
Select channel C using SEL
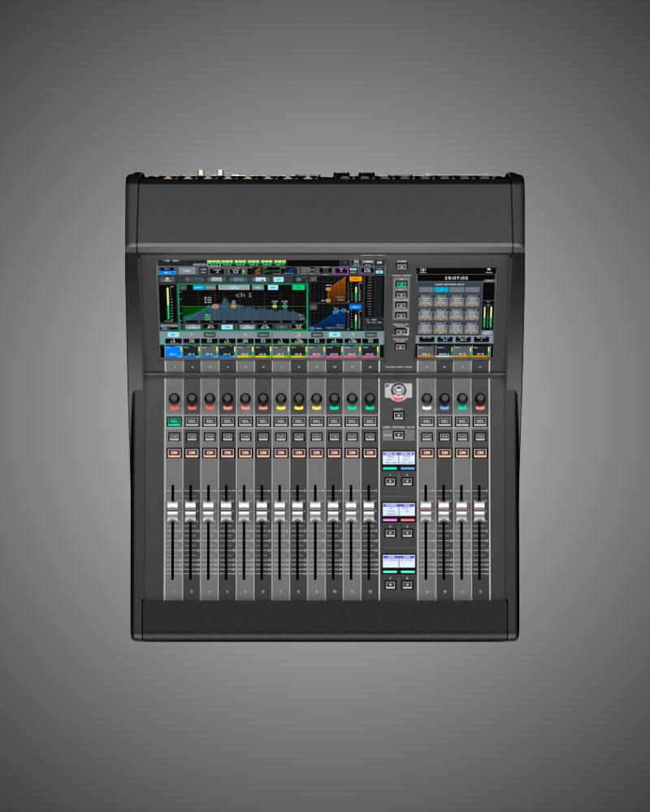(462, 421)
